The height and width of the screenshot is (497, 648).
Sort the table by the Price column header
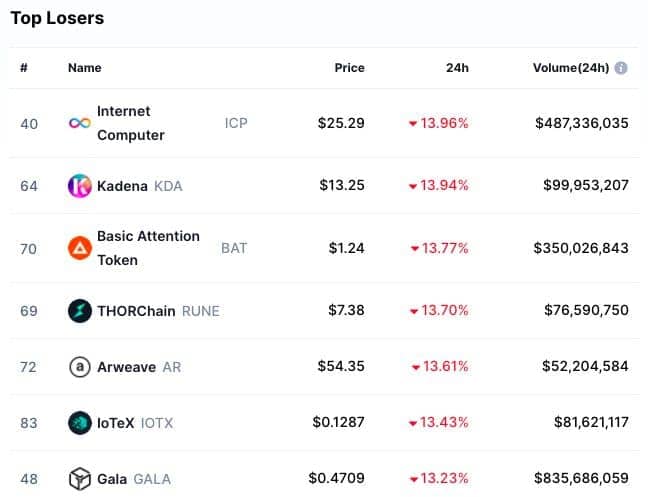(x=350, y=68)
